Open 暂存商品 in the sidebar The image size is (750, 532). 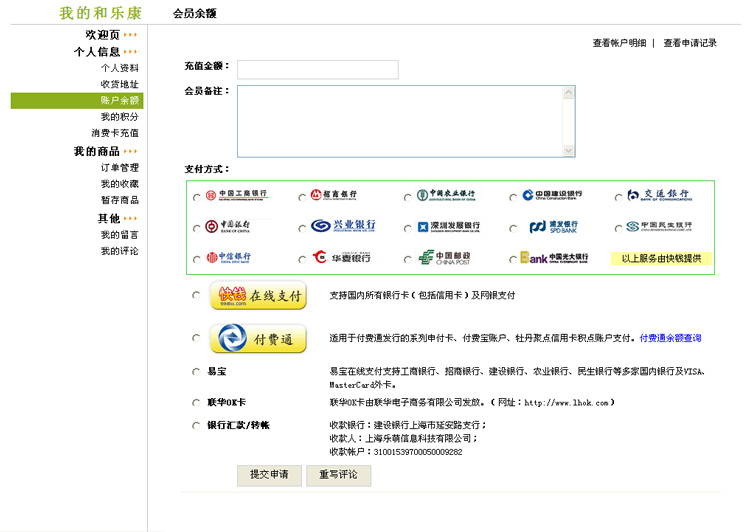(x=120, y=200)
